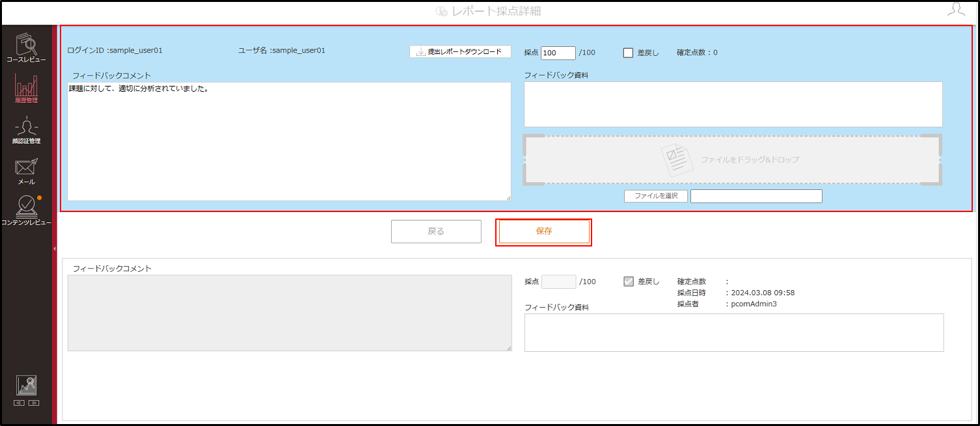Download the submitted report (提出レポートダウンロード)
The height and width of the screenshot is (426, 980).
(460, 51)
